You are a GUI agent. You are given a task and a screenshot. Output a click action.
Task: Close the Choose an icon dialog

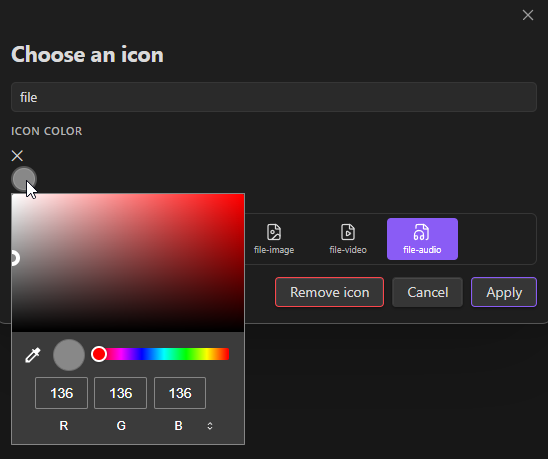pos(528,15)
